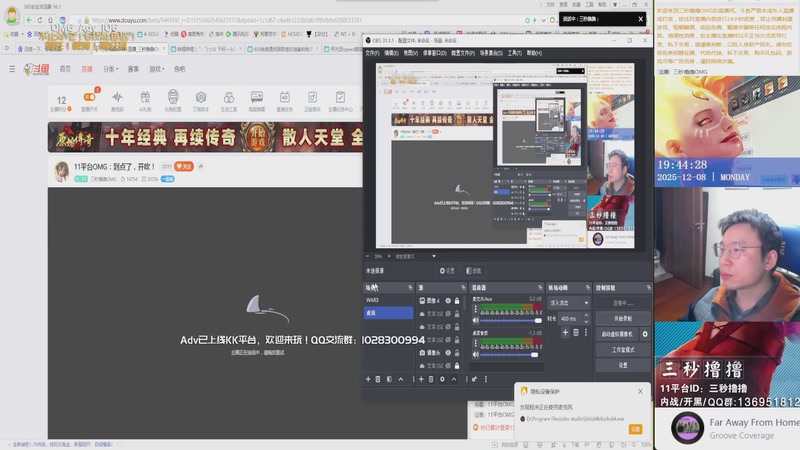Toggle lock on the last 文本 source

coord(457,366)
